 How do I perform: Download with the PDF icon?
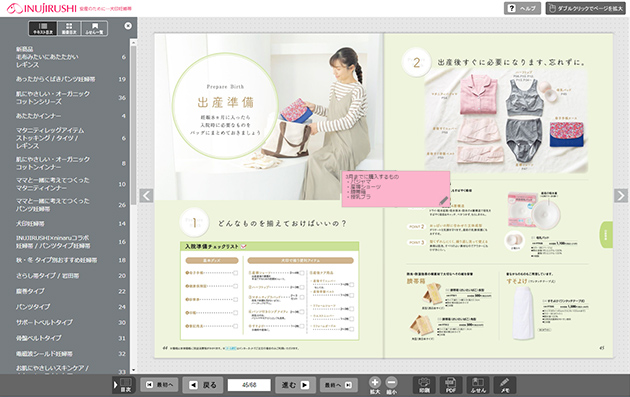(451, 385)
